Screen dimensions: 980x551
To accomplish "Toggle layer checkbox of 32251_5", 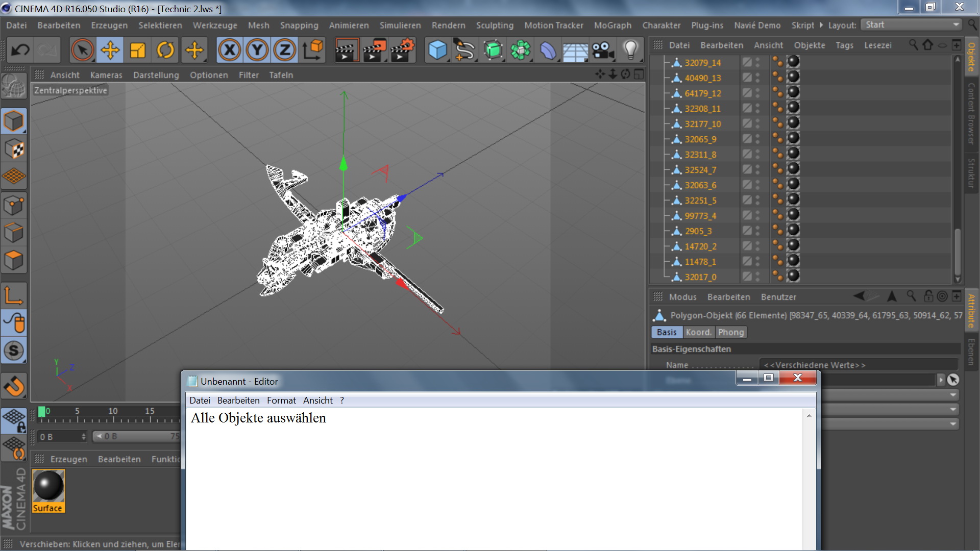I will (747, 200).
